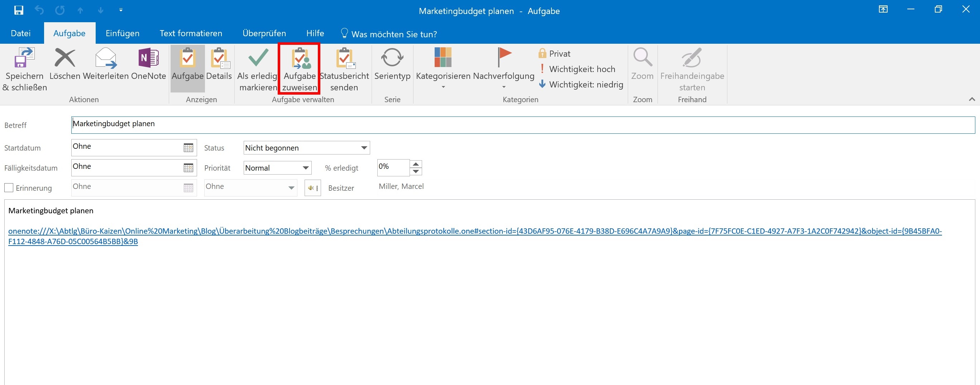Open the Datei menu tab

point(20,33)
